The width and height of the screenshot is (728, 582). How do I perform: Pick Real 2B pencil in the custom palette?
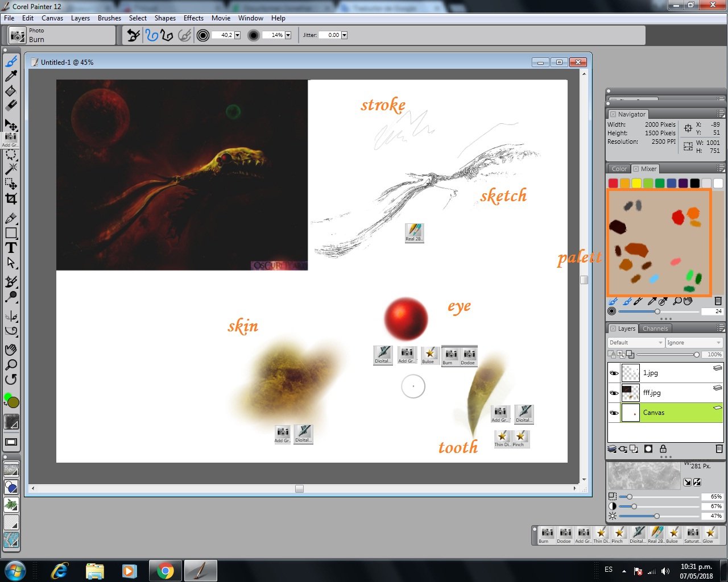point(656,535)
